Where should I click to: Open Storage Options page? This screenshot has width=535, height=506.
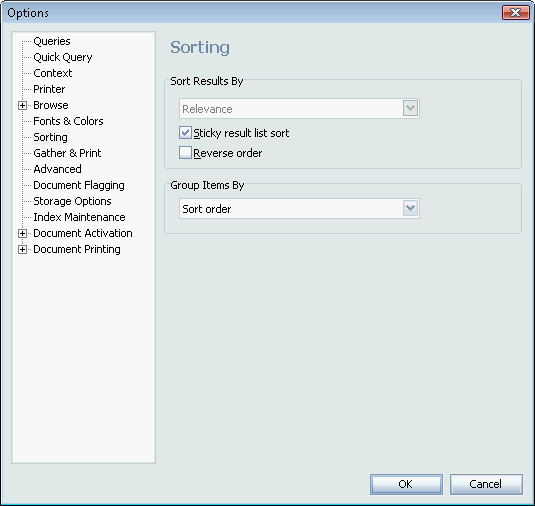point(72,201)
